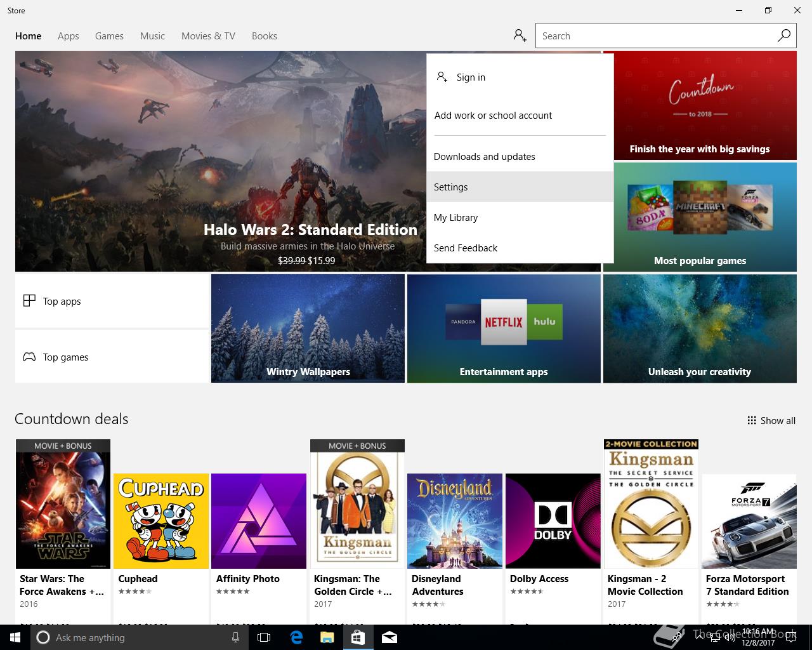Screen dimensions: 812x650
Task: Open the Cuphead game listing
Action: pyautogui.click(x=161, y=548)
